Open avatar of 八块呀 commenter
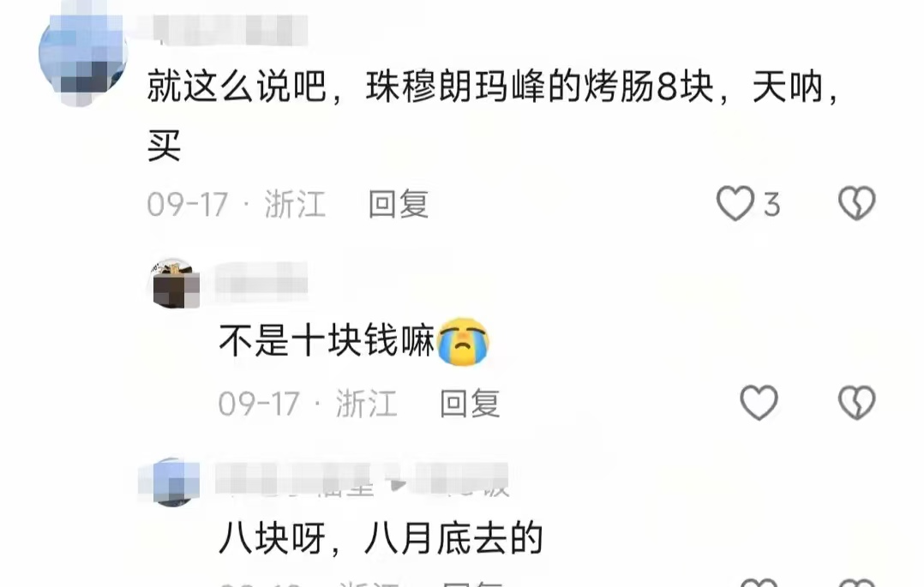 [171, 482]
